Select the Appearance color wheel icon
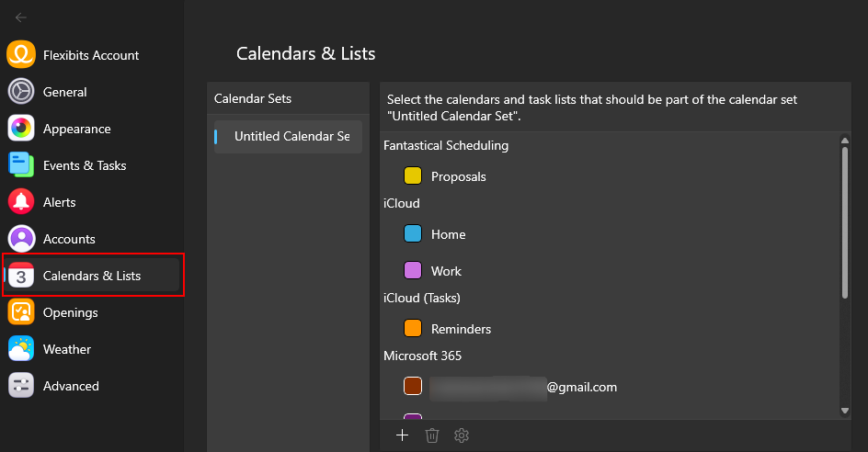 coord(21,129)
